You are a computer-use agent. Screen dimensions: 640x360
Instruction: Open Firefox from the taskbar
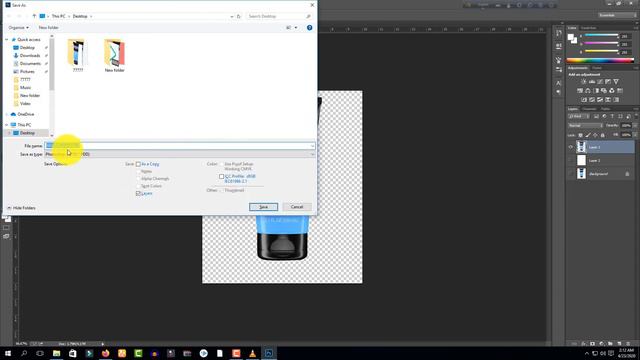(106, 353)
